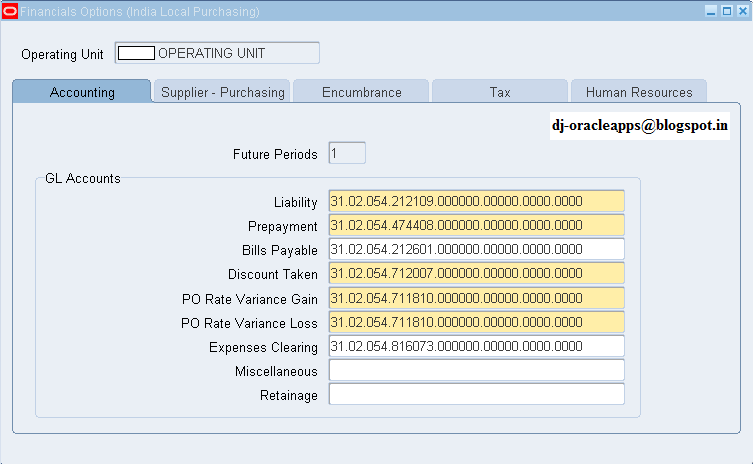Click the empty Retainage account field

[x=476, y=394]
